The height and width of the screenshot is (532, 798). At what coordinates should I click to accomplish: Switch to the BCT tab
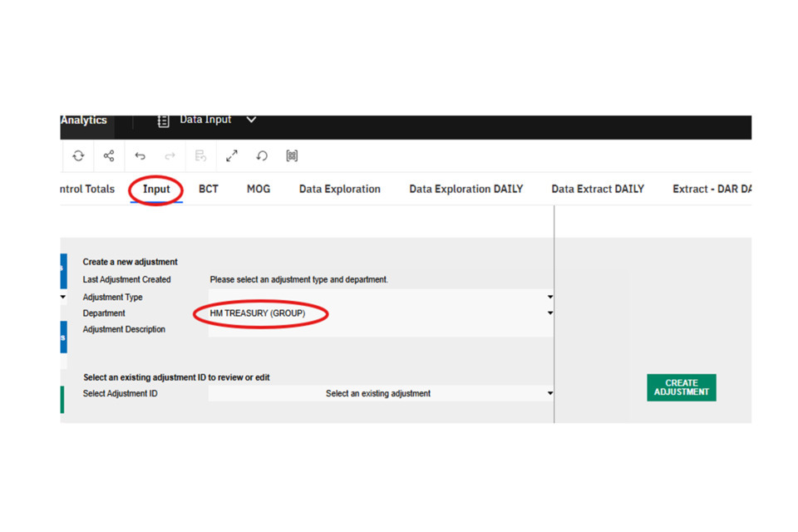209,190
